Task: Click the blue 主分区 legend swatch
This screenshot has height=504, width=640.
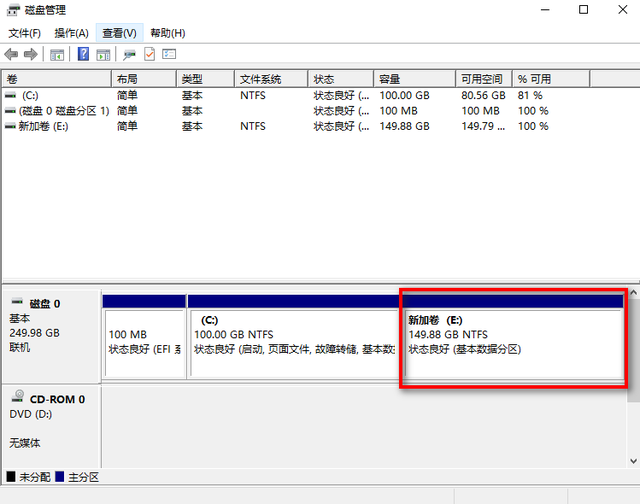Action: (60, 477)
